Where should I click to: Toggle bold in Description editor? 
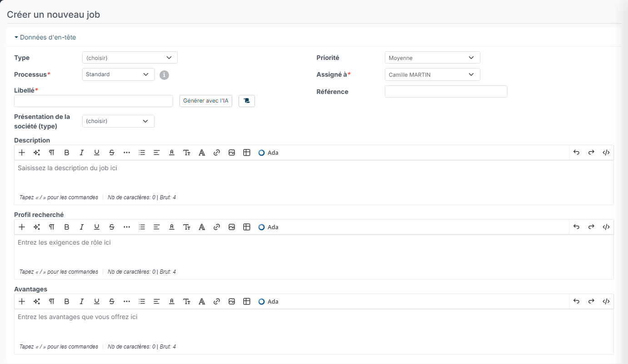(x=67, y=152)
